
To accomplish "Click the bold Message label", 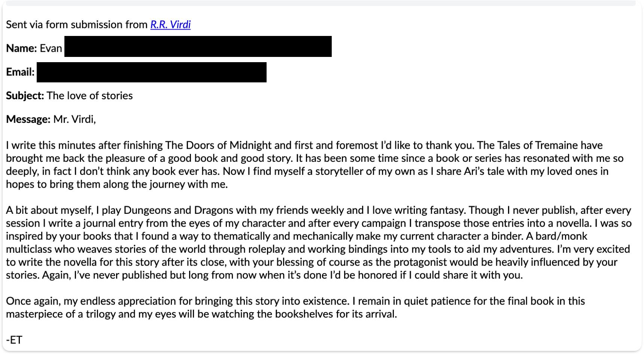I will (28, 119).
